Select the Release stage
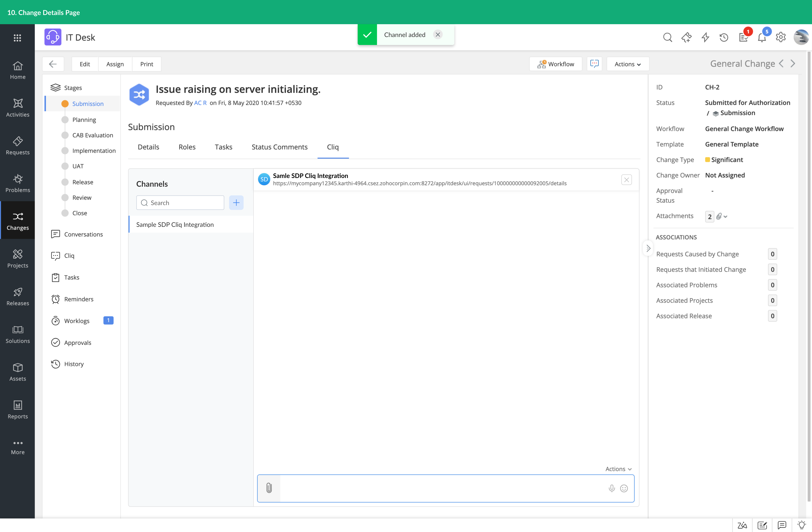812x532 pixels. coord(83,182)
